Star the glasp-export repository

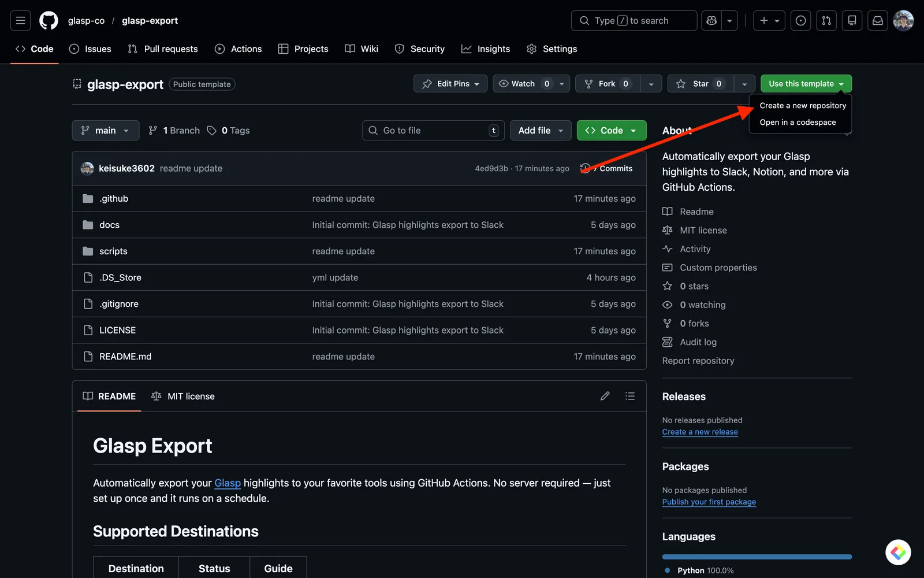point(701,84)
